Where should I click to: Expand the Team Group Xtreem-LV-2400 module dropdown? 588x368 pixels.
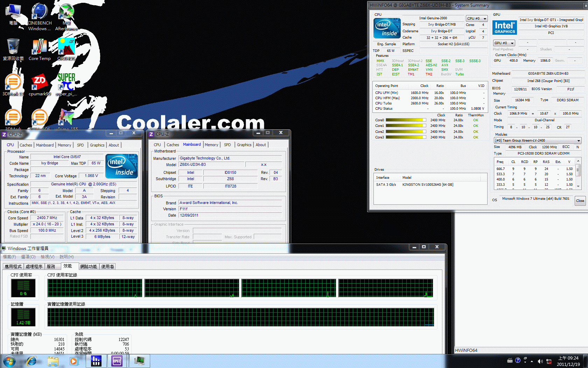538,141
